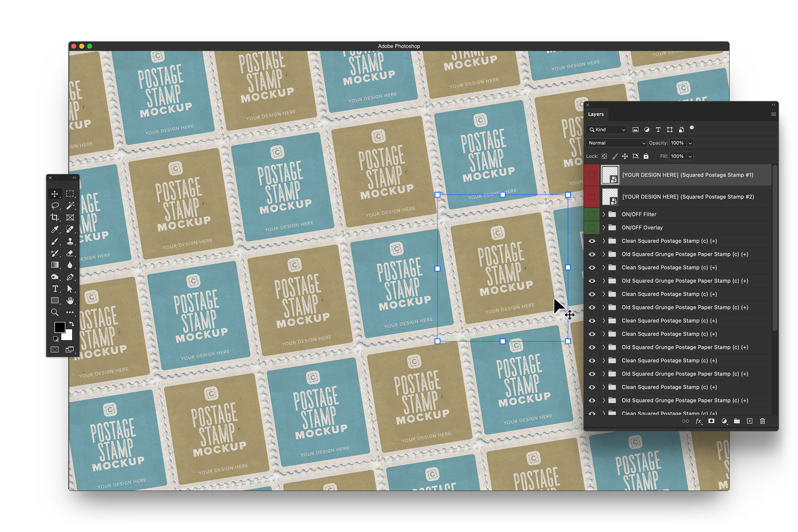
Task: Show the Squared Postage Stamp #2 layer
Action: click(592, 196)
